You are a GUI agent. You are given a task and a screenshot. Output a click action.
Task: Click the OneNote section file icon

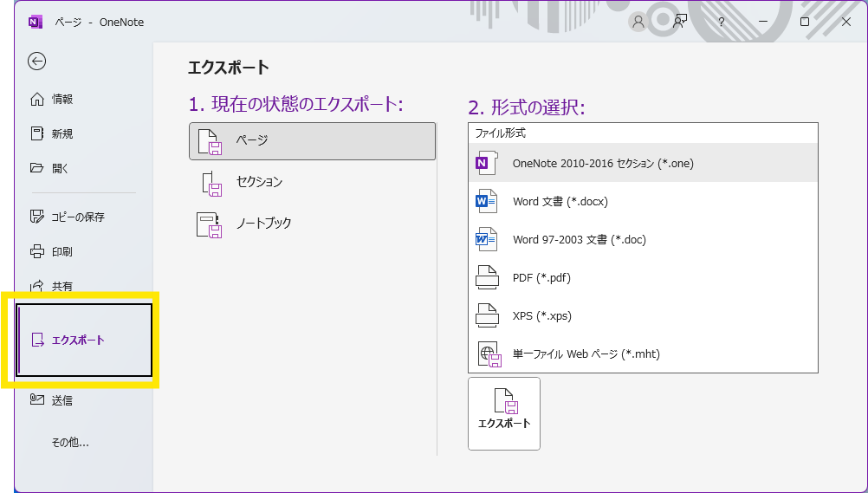(487, 163)
